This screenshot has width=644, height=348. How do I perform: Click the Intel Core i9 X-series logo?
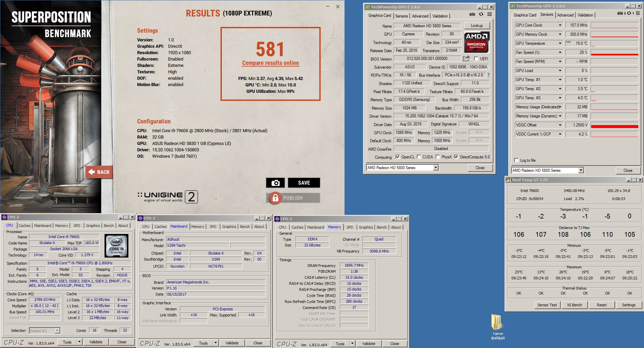(x=117, y=246)
